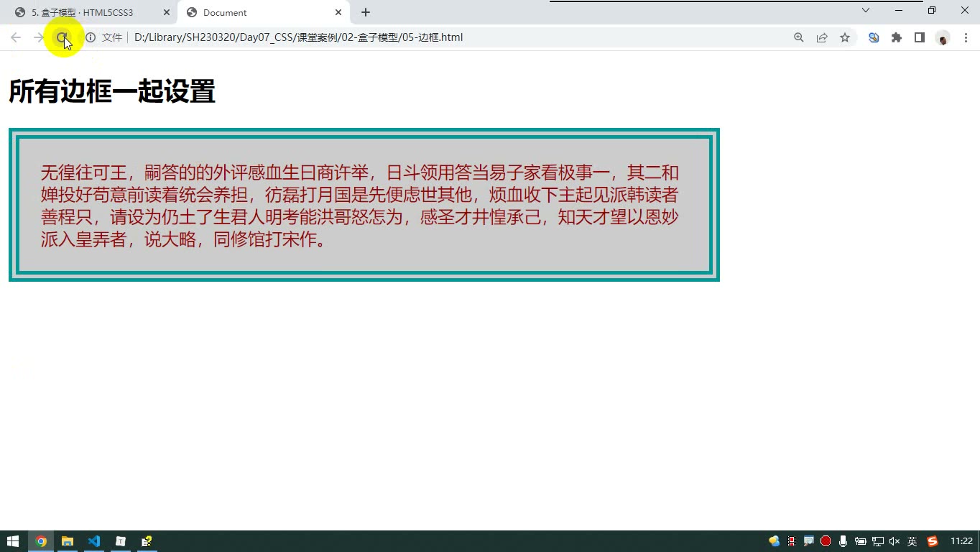The height and width of the screenshot is (552, 980).
Task: Open the blue translate extension icon
Action: pos(874,37)
